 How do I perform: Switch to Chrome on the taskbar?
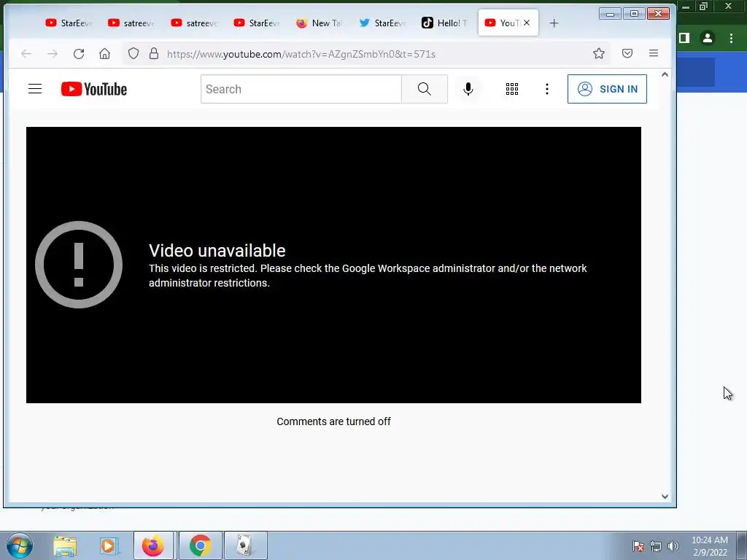201,545
